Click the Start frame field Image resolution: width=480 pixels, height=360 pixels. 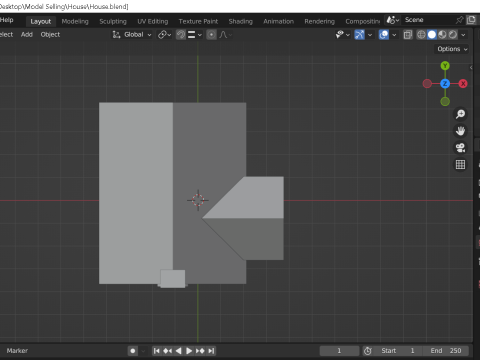tap(398, 351)
